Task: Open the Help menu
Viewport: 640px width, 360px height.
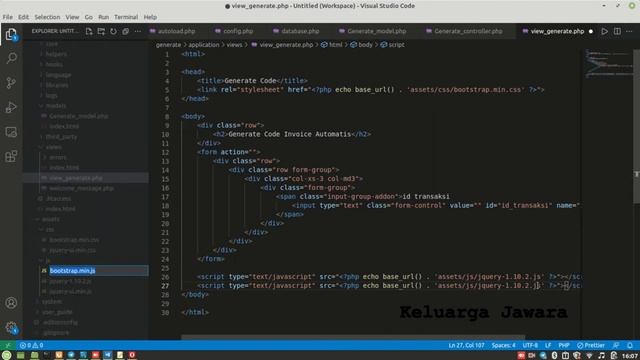Action: point(150,17)
